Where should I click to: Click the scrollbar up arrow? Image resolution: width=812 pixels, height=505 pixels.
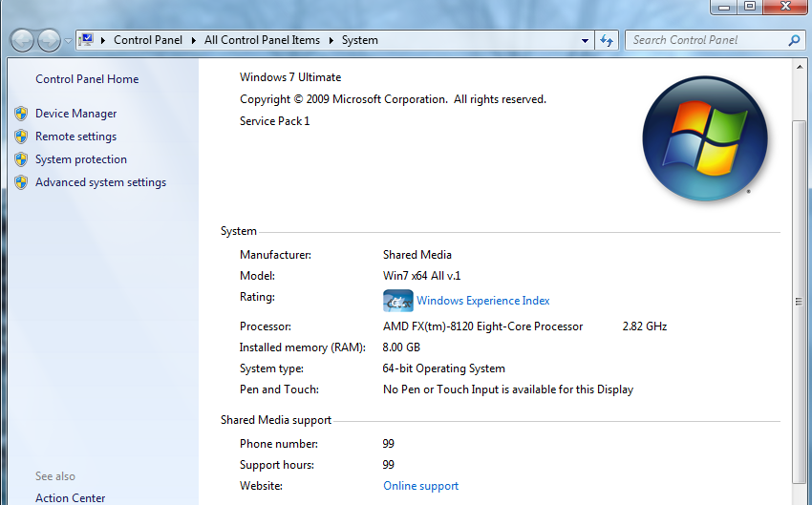click(799, 67)
